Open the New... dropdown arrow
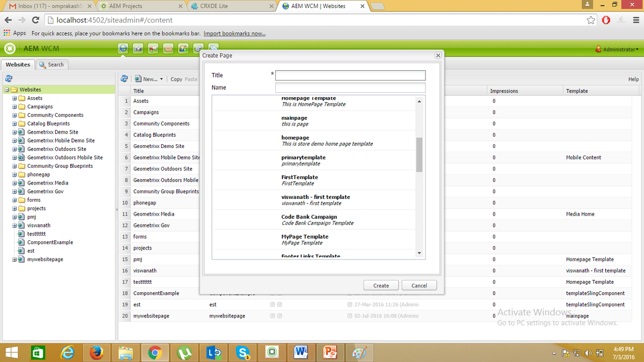Screen dimensions: 644x362 click(x=162, y=79)
